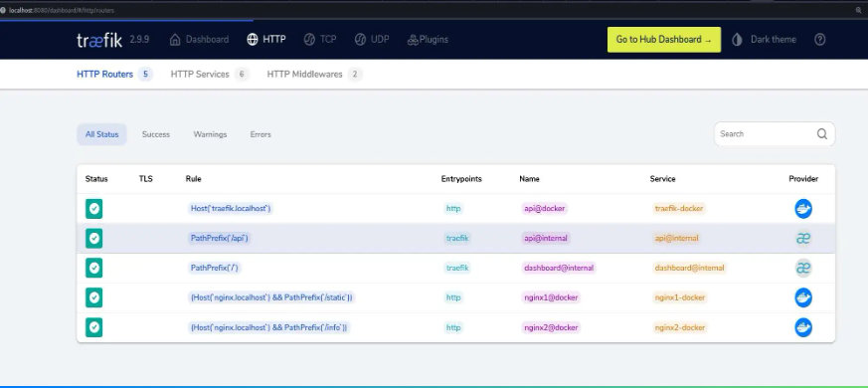Switch to HTTP Middlewares tab
The height and width of the screenshot is (388, 868).
[x=314, y=74]
